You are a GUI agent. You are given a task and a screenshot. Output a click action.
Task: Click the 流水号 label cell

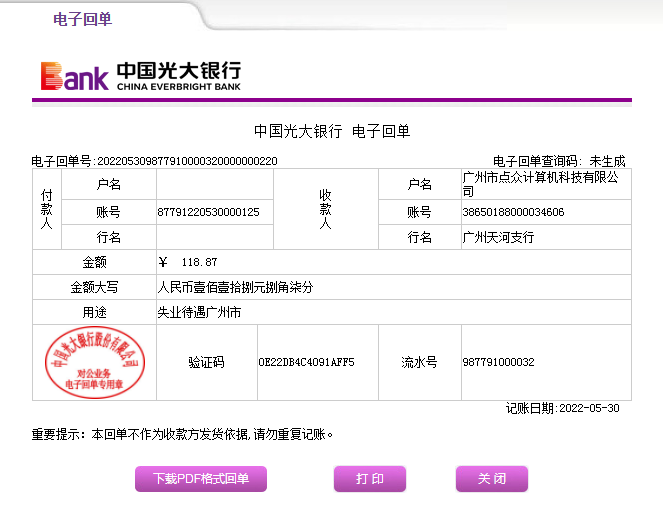pos(419,362)
